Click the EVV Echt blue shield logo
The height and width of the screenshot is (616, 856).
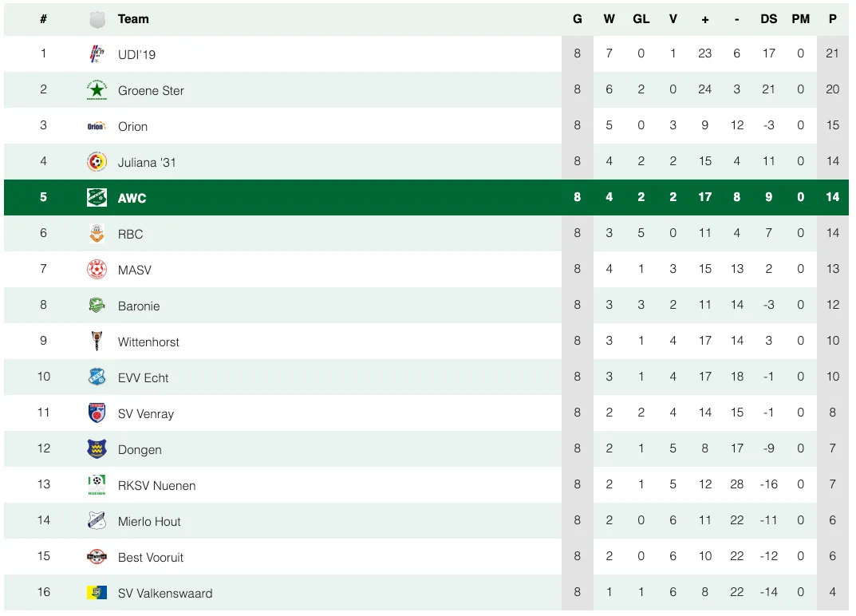coord(97,377)
